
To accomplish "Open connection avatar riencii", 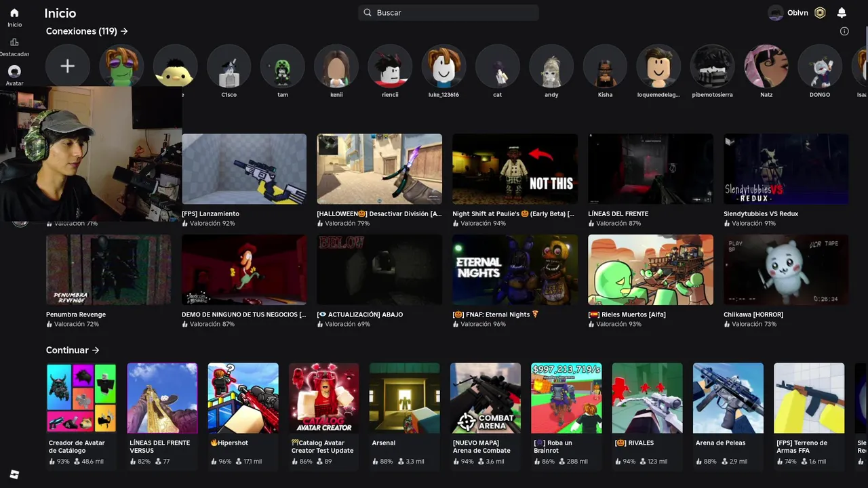I will pyautogui.click(x=390, y=66).
